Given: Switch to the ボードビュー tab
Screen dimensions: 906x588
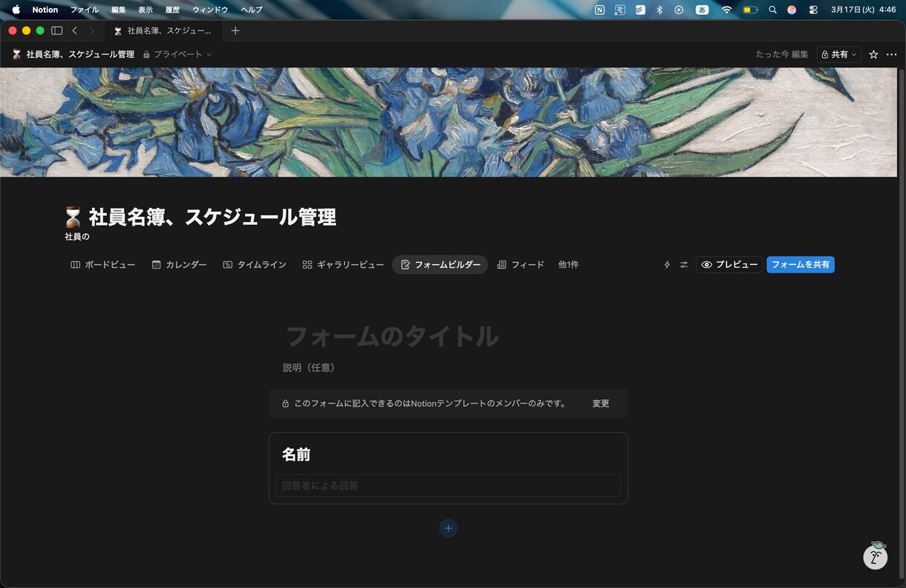Looking at the screenshot, I should [102, 264].
